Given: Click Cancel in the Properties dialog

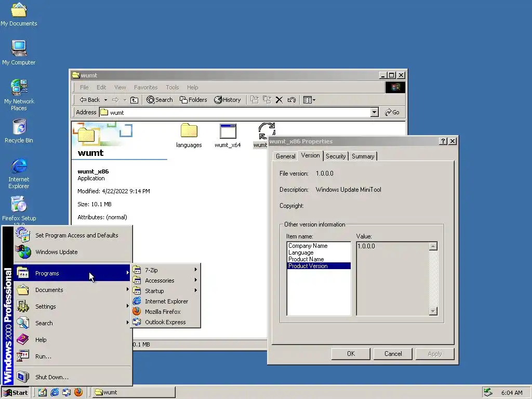Looking at the screenshot, I should (x=393, y=353).
